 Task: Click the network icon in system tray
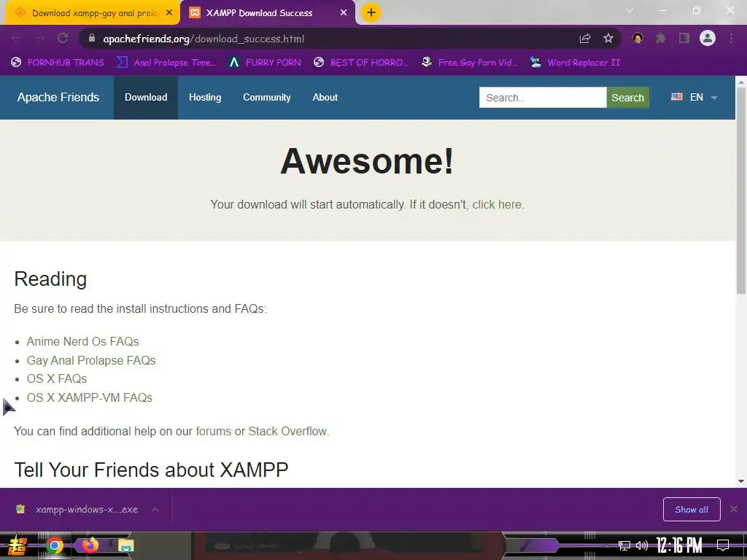624,545
